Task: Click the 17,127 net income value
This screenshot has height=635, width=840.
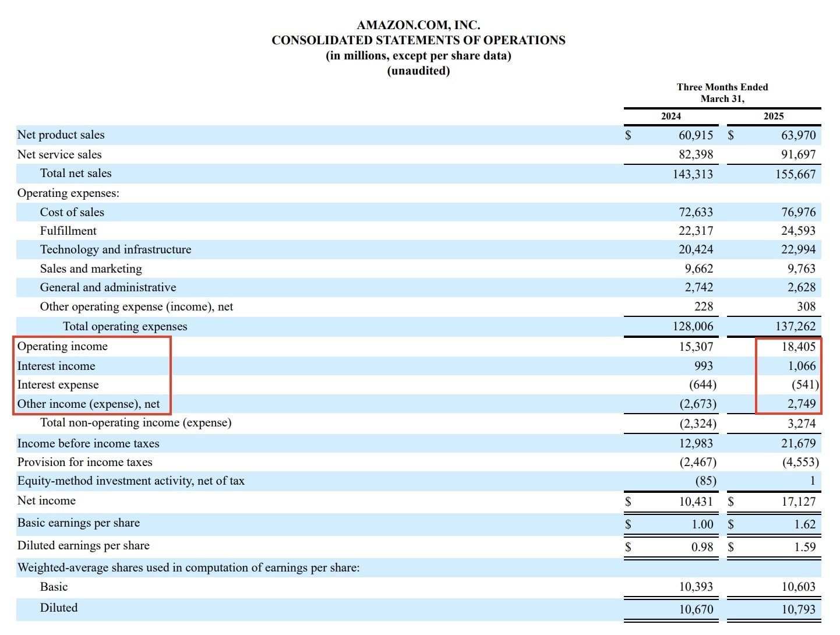Action: 798,501
